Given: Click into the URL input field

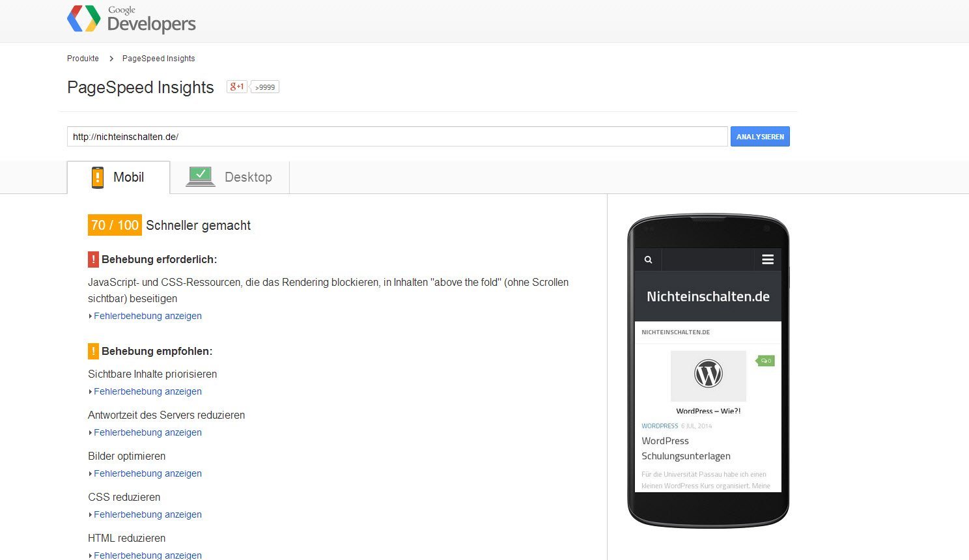Looking at the screenshot, I should (397, 137).
